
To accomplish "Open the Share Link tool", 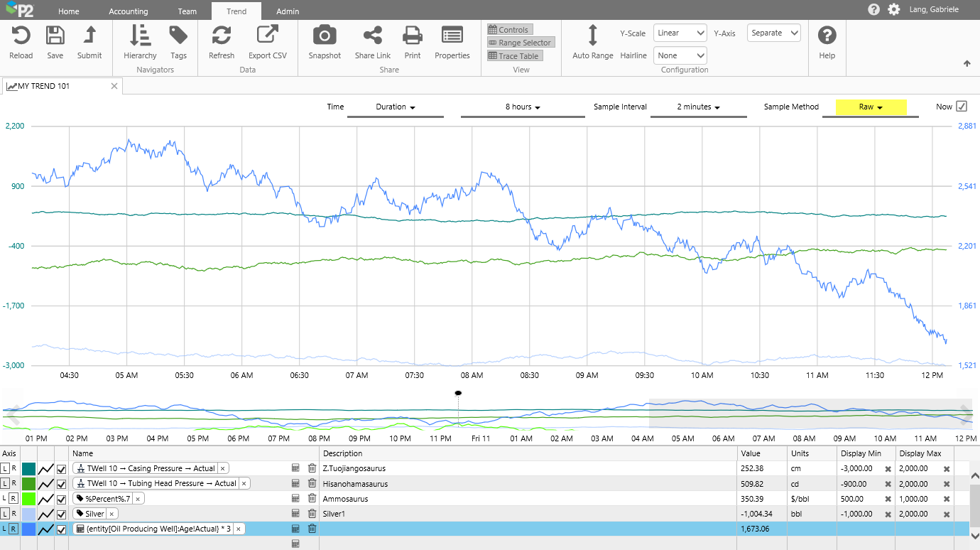I will click(x=372, y=36).
